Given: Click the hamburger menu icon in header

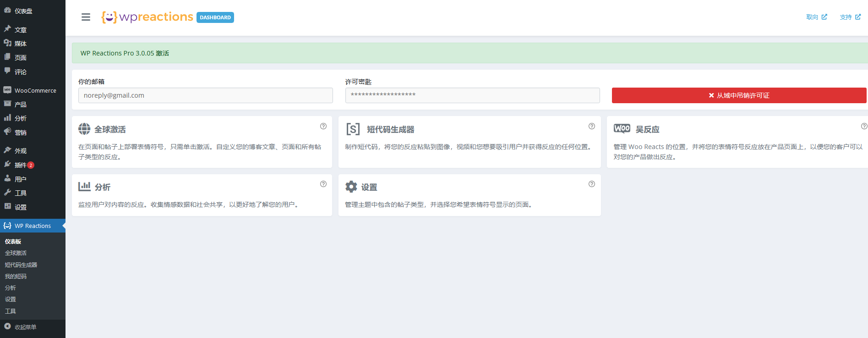Looking at the screenshot, I should pyautogui.click(x=86, y=17).
